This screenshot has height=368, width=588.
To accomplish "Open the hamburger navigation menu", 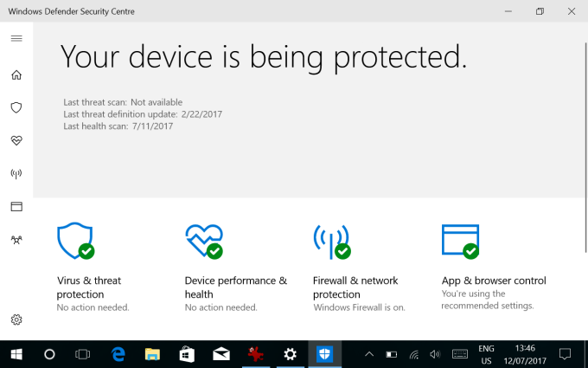I will [16, 39].
